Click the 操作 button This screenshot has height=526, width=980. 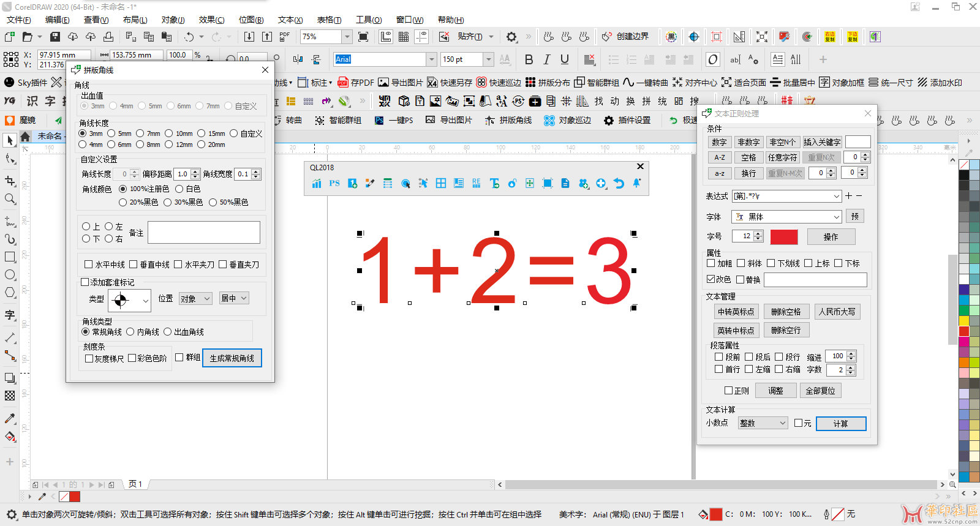pos(831,237)
